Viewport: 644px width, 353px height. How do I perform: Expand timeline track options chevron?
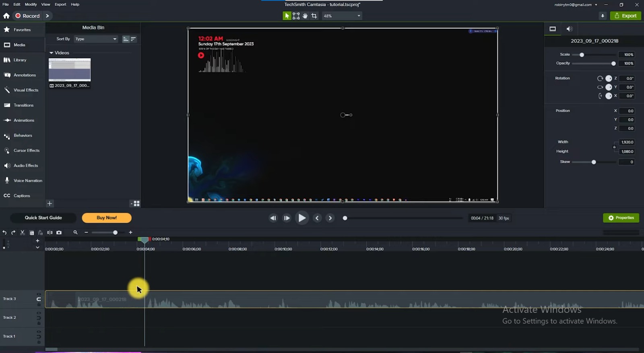click(37, 247)
